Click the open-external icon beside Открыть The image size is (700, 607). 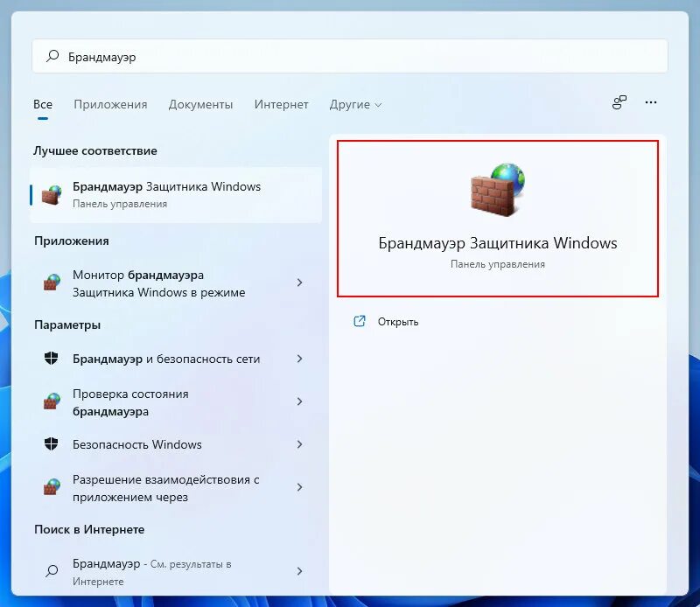tap(360, 321)
